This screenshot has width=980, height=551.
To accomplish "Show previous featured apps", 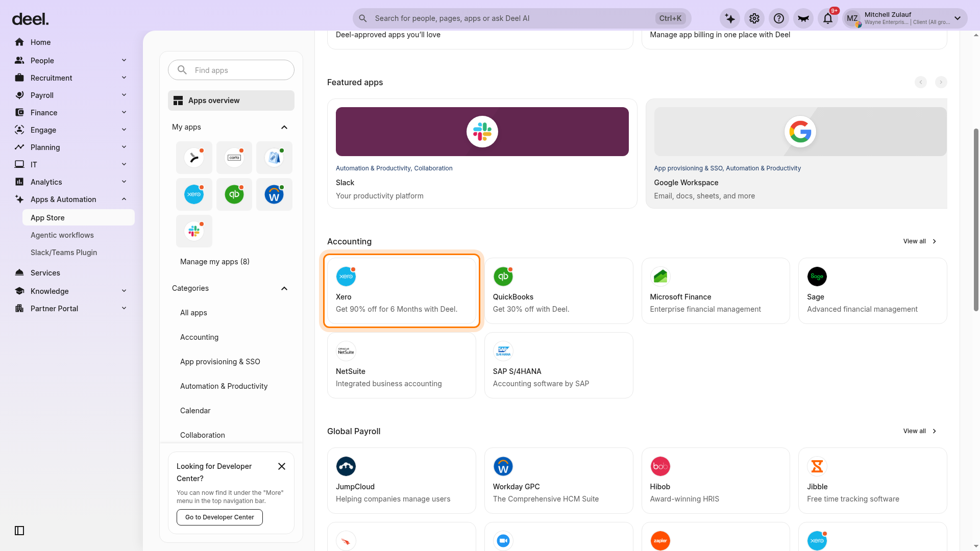I will coord(920,82).
